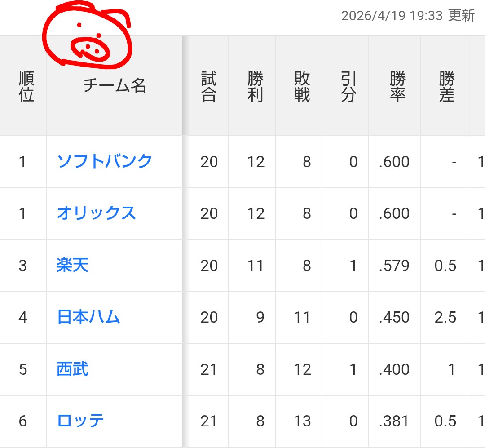Open the 楽天 team link
This screenshot has width=485, height=448.
73,265
